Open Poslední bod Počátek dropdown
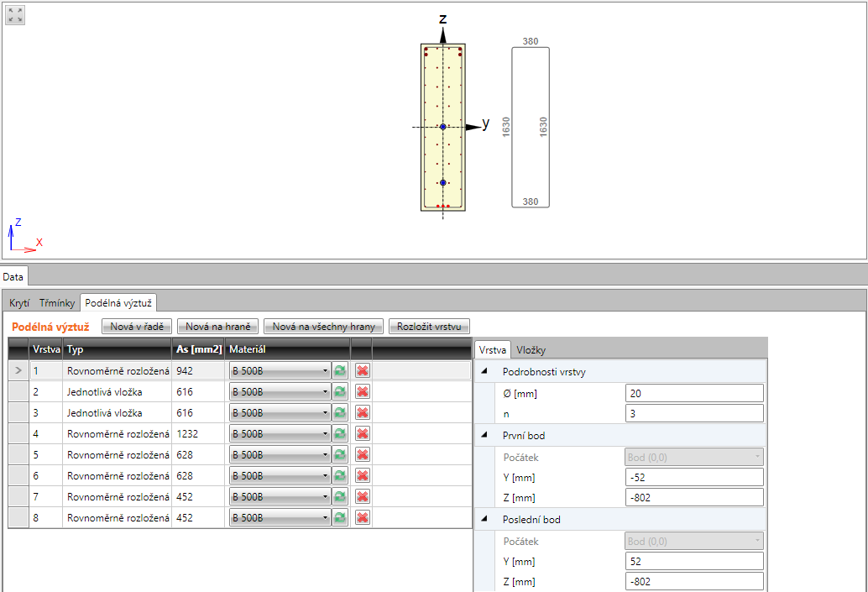 694,541
